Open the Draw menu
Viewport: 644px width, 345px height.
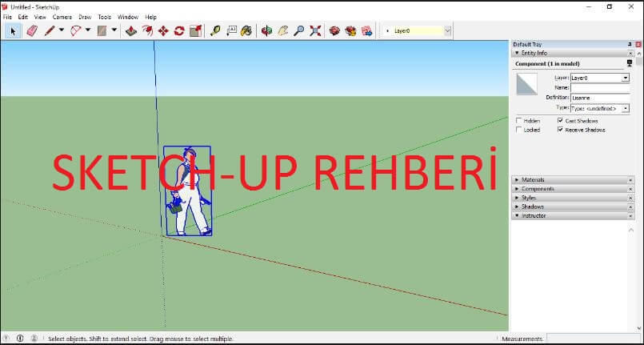click(x=85, y=18)
